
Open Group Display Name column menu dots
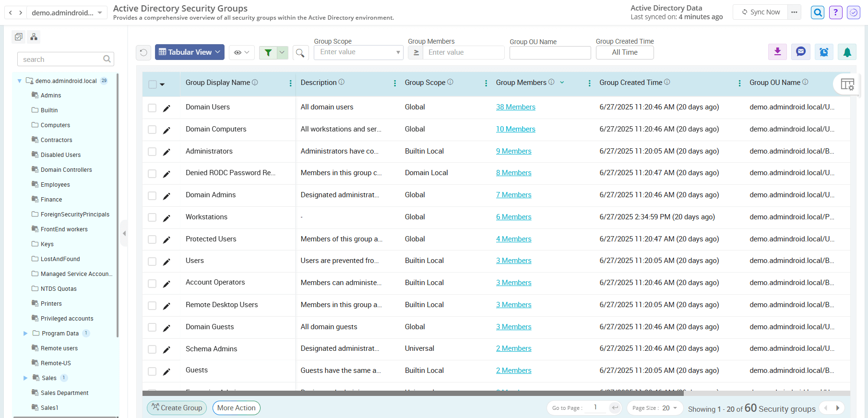290,83
